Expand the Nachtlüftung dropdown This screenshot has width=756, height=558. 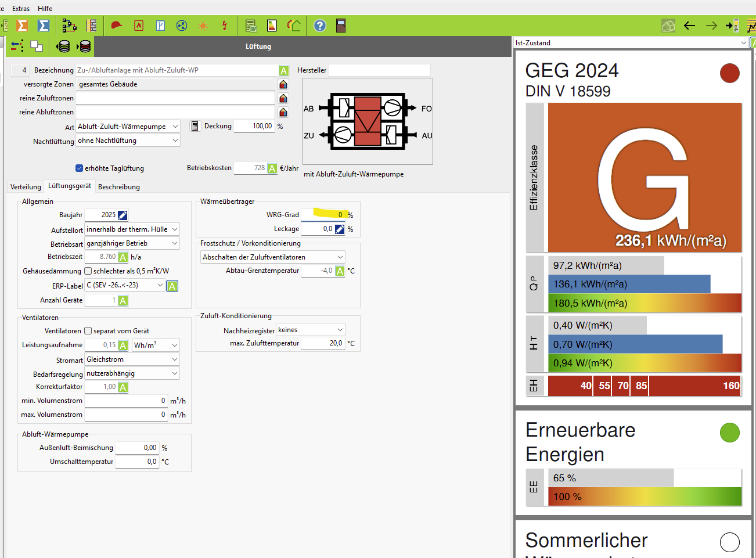pyautogui.click(x=128, y=141)
